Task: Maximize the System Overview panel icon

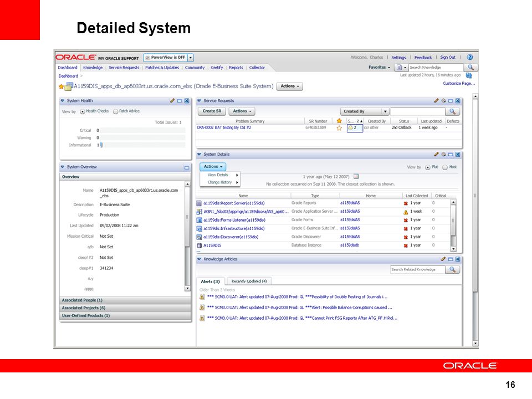Action: coord(187,167)
